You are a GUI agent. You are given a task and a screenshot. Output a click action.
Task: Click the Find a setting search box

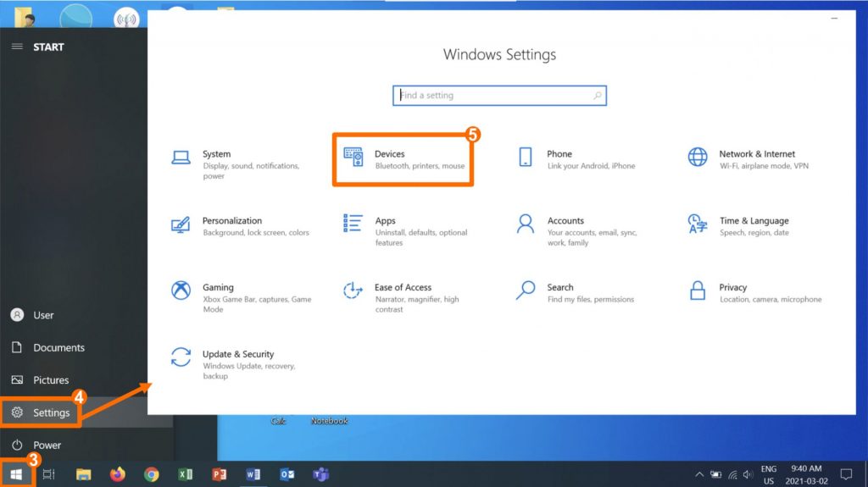(x=498, y=96)
